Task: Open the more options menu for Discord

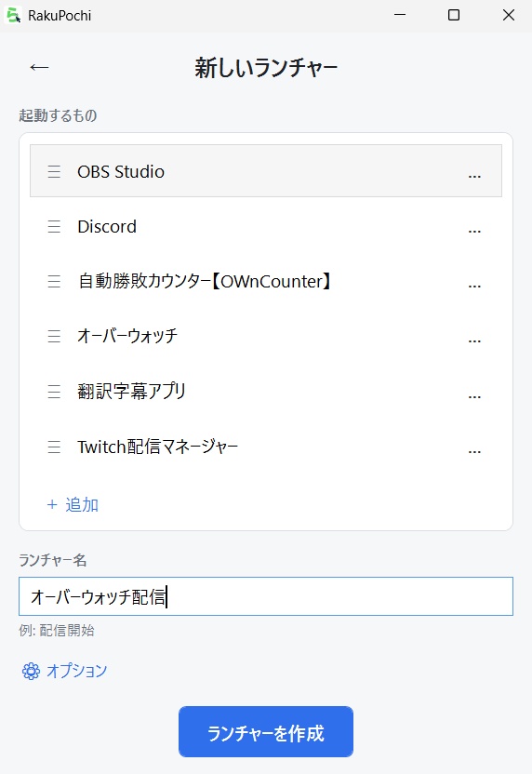Action: point(474,231)
